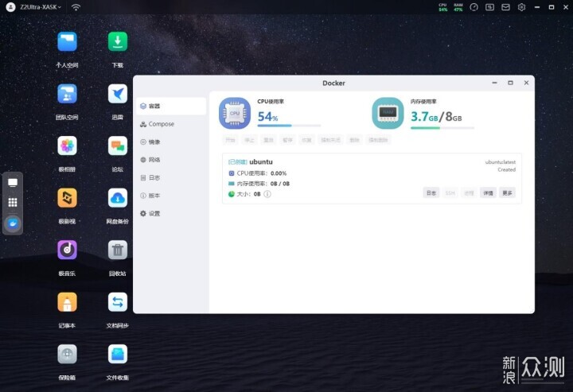
Task: Click the 强制删除 force delete button
Action: 378,140
